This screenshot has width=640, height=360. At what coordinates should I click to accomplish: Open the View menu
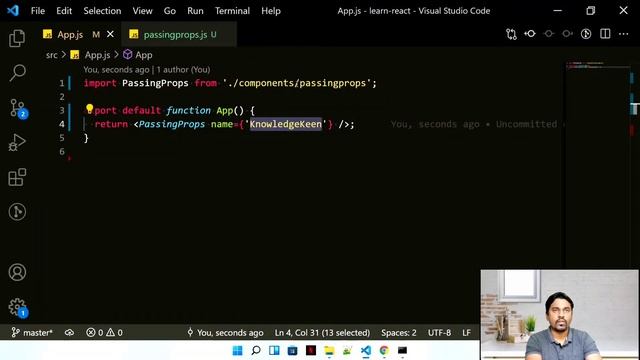[x=142, y=11]
